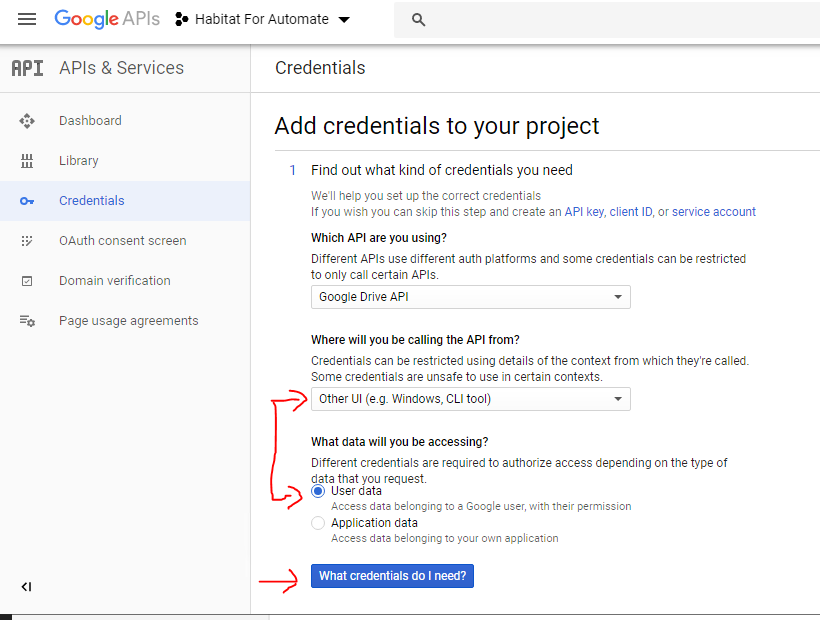Click the APIs & Services heading

tap(121, 68)
